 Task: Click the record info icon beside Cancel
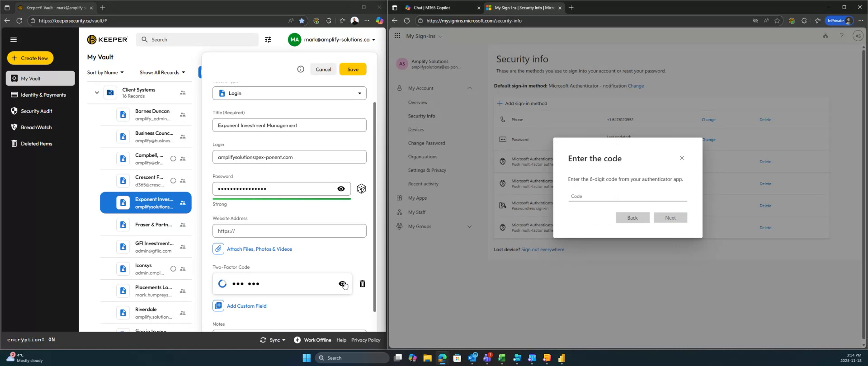301,69
